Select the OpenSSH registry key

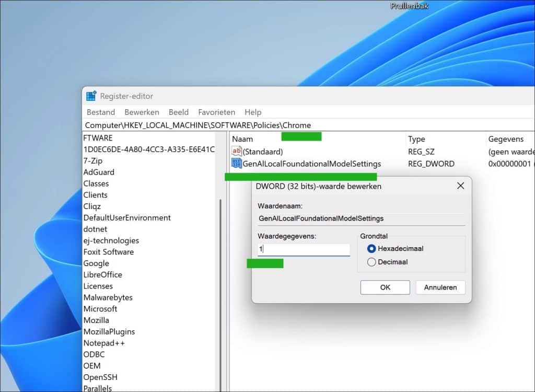coord(100,377)
